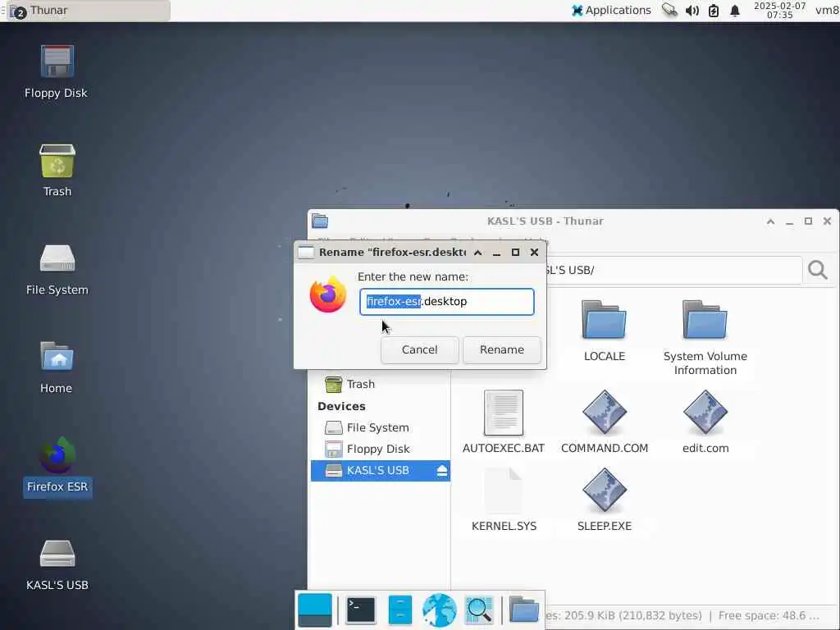Click the network connection tray icon
The width and height of the screenshot is (840, 630).
point(669,10)
